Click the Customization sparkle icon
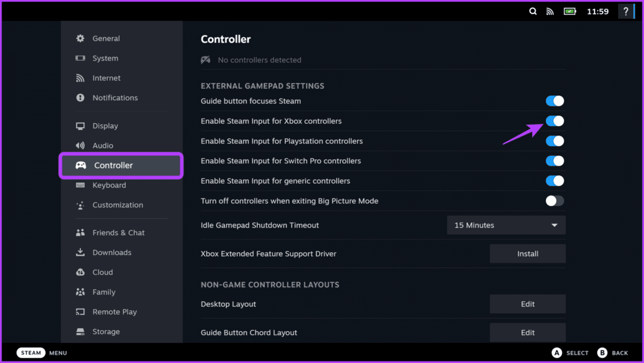 pos(80,205)
